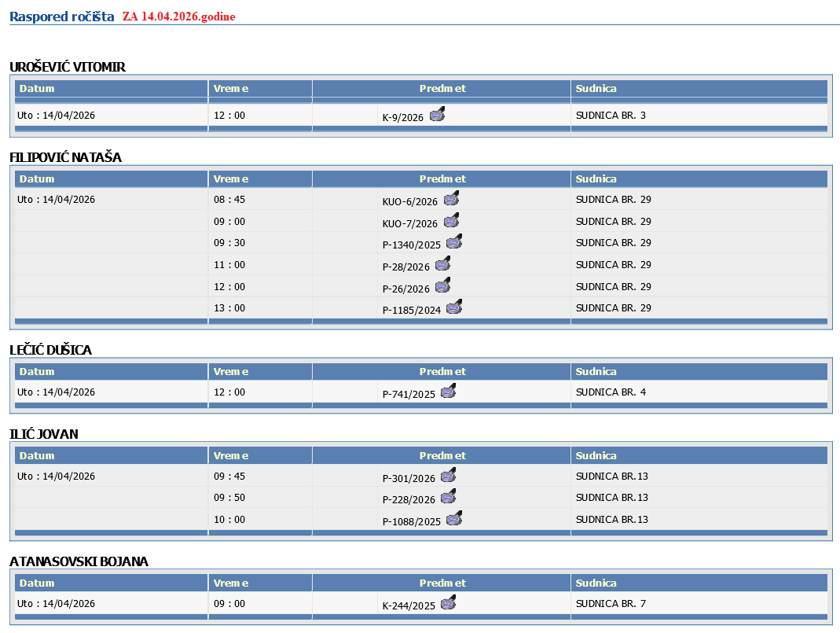Open the icon next to K-244/2025
Image resolution: width=840 pixels, height=633 pixels.
(x=448, y=604)
